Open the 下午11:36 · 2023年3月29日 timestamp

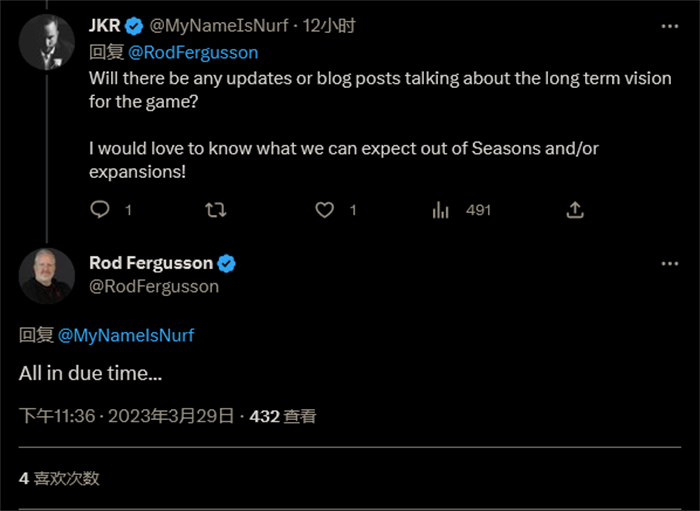click(x=126, y=416)
